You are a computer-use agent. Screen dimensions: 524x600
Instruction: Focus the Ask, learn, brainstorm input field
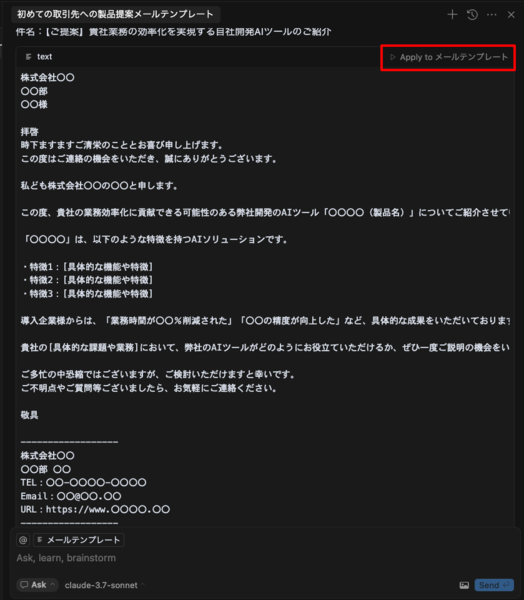(262, 558)
